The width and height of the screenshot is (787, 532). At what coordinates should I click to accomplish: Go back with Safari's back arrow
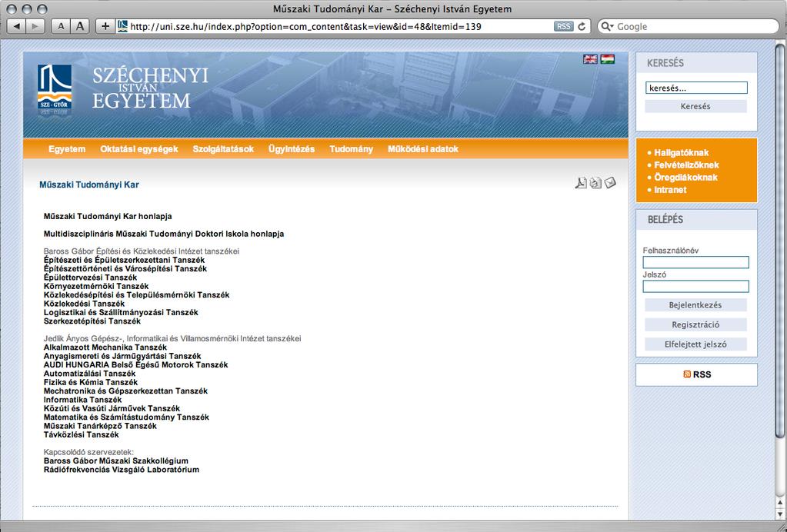click(17, 26)
